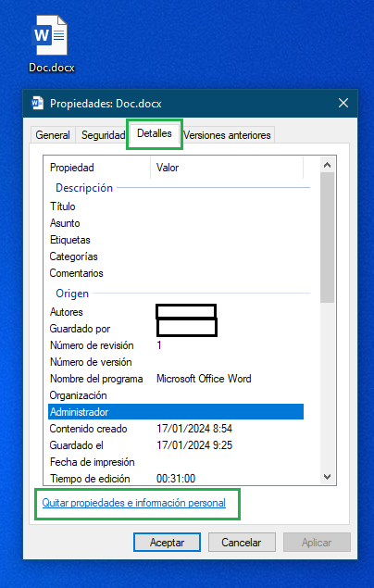374x588 pixels.
Task: Click the vertical scrollbar thumb
Action: coord(327,237)
